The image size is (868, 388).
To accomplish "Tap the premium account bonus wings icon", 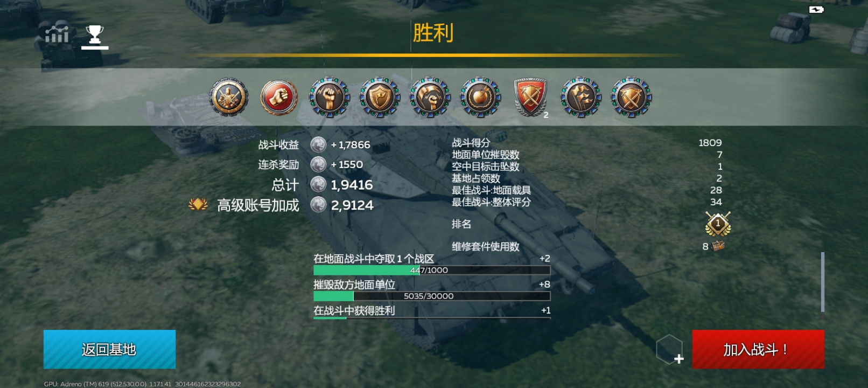I will coord(198,205).
